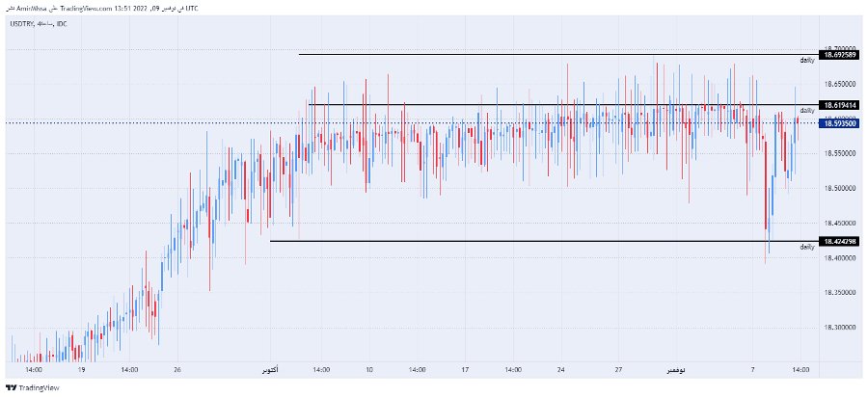Click the 4-hour timeframe label in header
The height and width of the screenshot is (398, 868).
click(x=43, y=24)
